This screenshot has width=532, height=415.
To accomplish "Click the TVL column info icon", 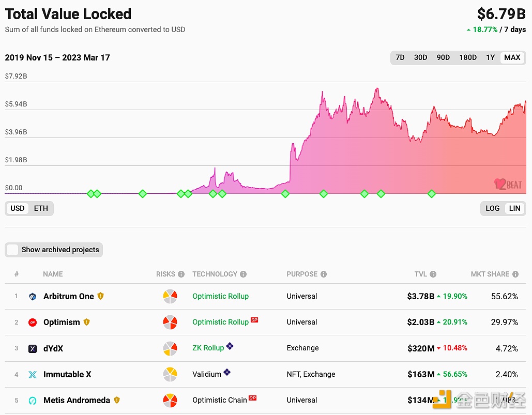I will tap(433, 274).
